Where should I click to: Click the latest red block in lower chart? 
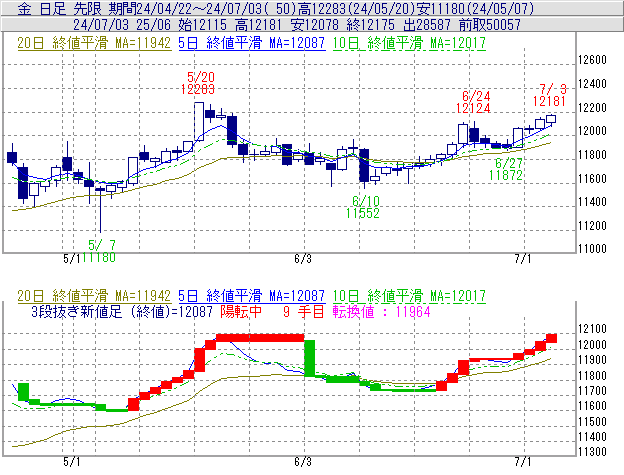[551, 338]
